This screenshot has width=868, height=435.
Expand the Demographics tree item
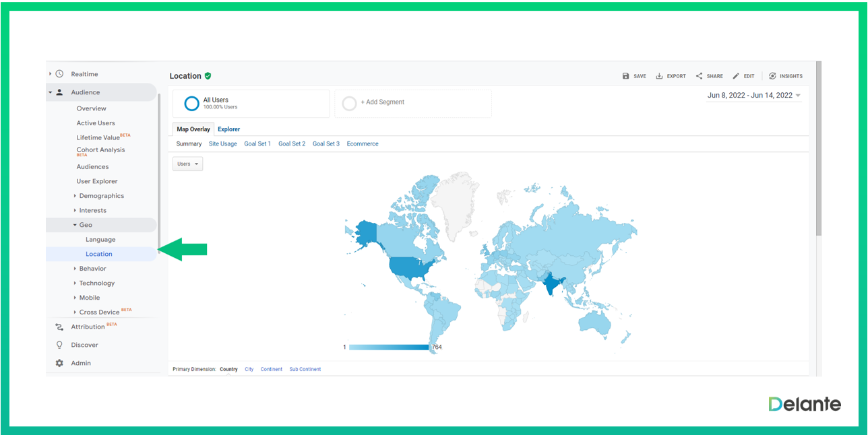[101, 196]
